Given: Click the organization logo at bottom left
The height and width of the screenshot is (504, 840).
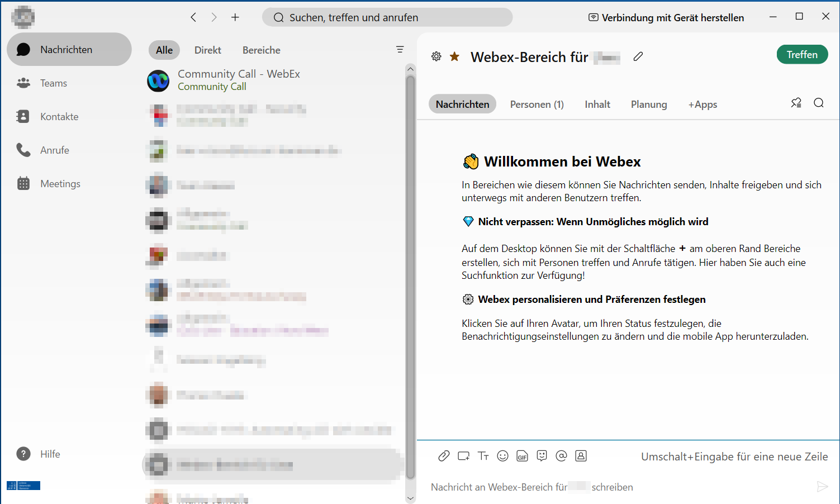Looking at the screenshot, I should point(23,485).
